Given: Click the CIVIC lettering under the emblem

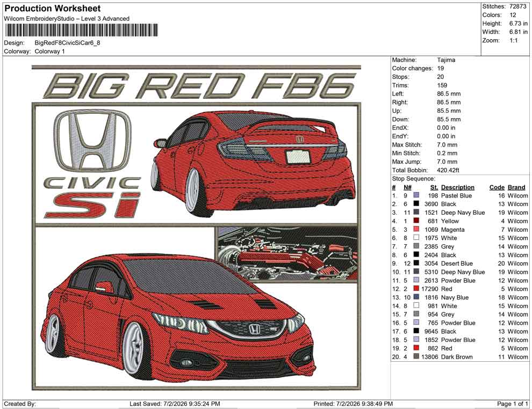Looking at the screenshot, I should 92,183.
